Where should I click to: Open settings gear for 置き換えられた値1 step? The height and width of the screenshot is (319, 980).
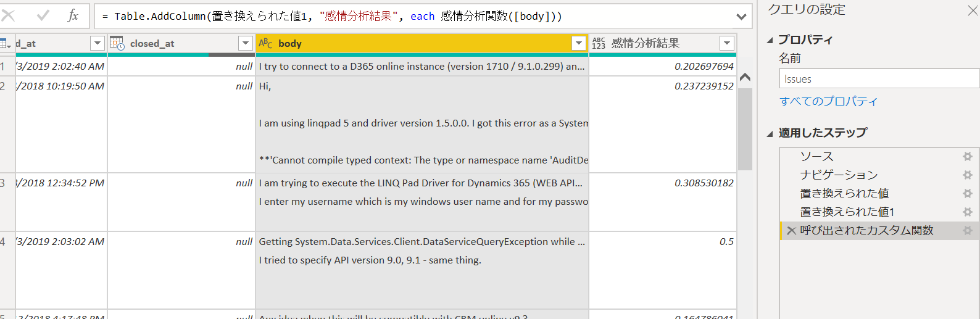point(968,212)
